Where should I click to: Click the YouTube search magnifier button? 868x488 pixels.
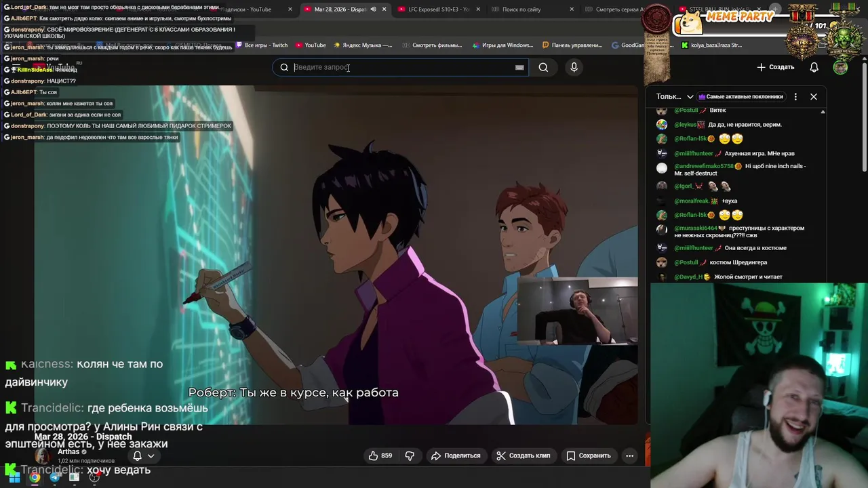pyautogui.click(x=543, y=67)
